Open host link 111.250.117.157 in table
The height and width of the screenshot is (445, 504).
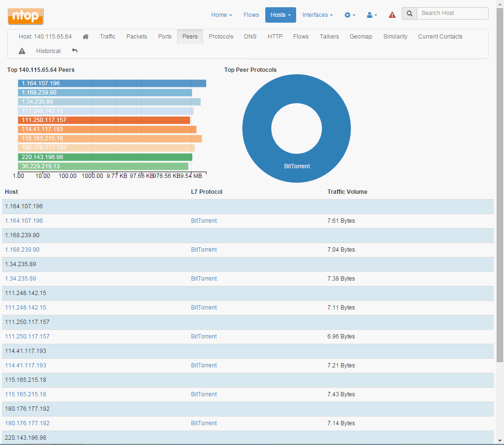click(x=27, y=337)
